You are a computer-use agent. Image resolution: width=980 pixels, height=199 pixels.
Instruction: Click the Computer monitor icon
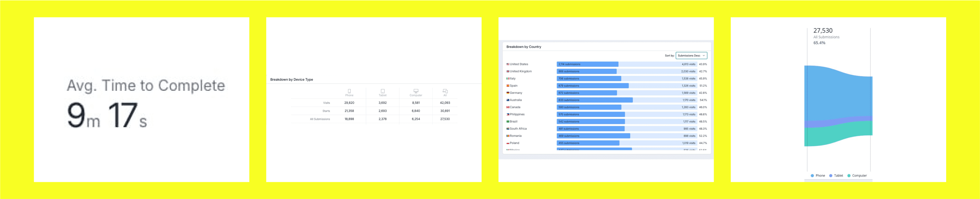click(416, 91)
